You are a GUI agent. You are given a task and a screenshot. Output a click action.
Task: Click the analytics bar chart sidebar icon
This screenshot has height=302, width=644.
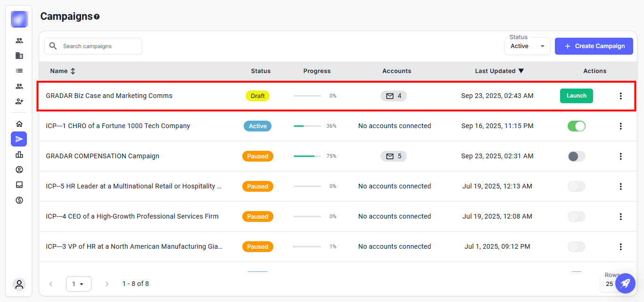coord(19,155)
